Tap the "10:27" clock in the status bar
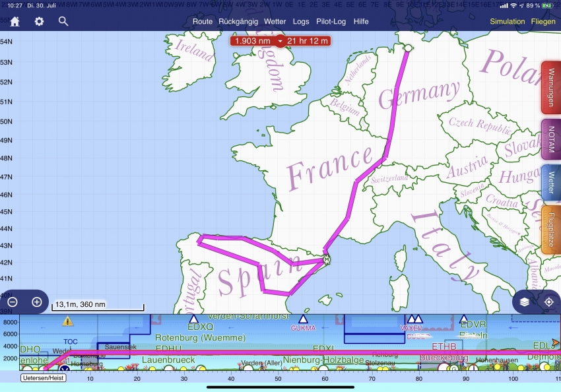The width and height of the screenshot is (561, 392). [15, 6]
